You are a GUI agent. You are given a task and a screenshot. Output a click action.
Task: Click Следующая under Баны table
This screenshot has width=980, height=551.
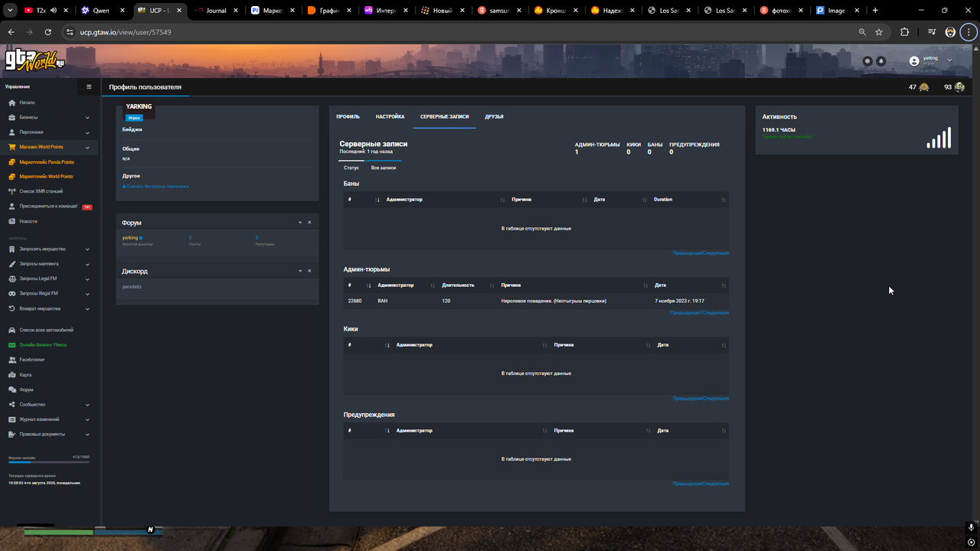pyautogui.click(x=716, y=253)
